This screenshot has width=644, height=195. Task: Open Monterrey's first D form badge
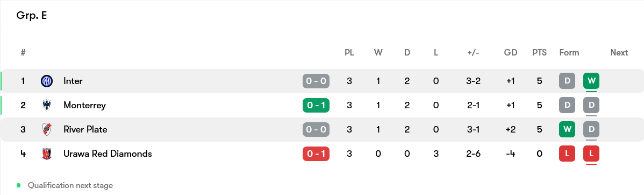click(567, 106)
